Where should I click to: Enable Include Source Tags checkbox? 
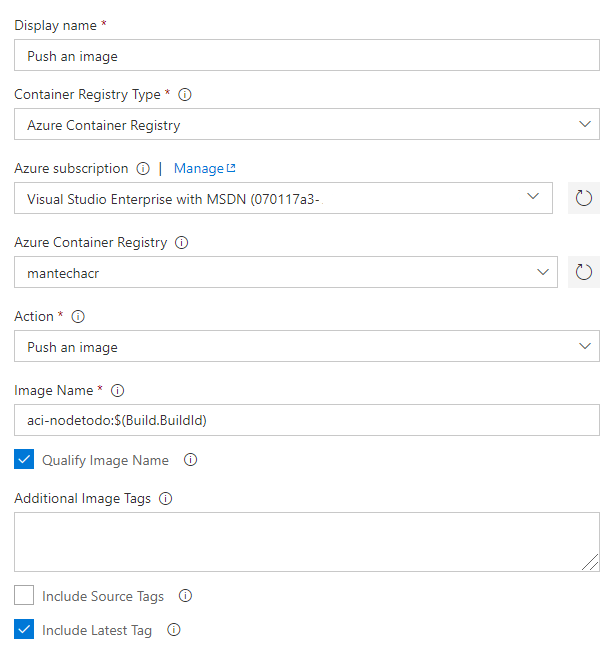tap(24, 595)
